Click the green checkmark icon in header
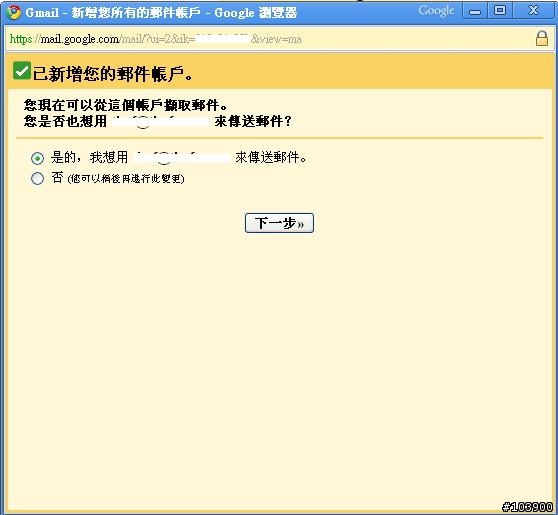This screenshot has height=515, width=558. [22, 70]
